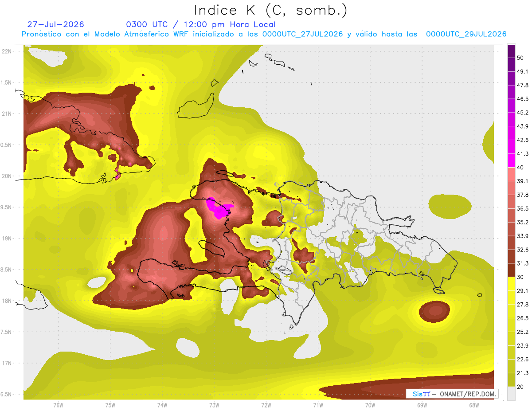Click the "17N" latitude label
Screen dimensions: 532x411
[x=7, y=363]
